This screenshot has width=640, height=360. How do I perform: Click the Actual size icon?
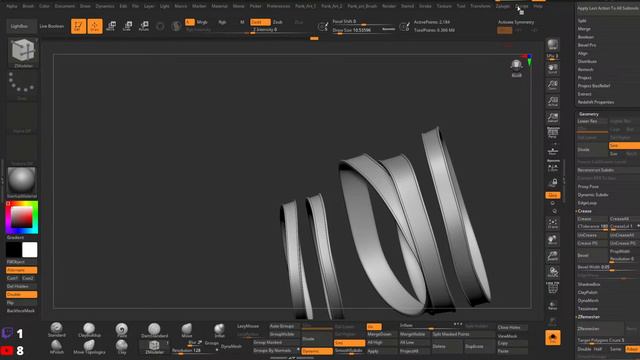pyautogui.click(x=553, y=102)
